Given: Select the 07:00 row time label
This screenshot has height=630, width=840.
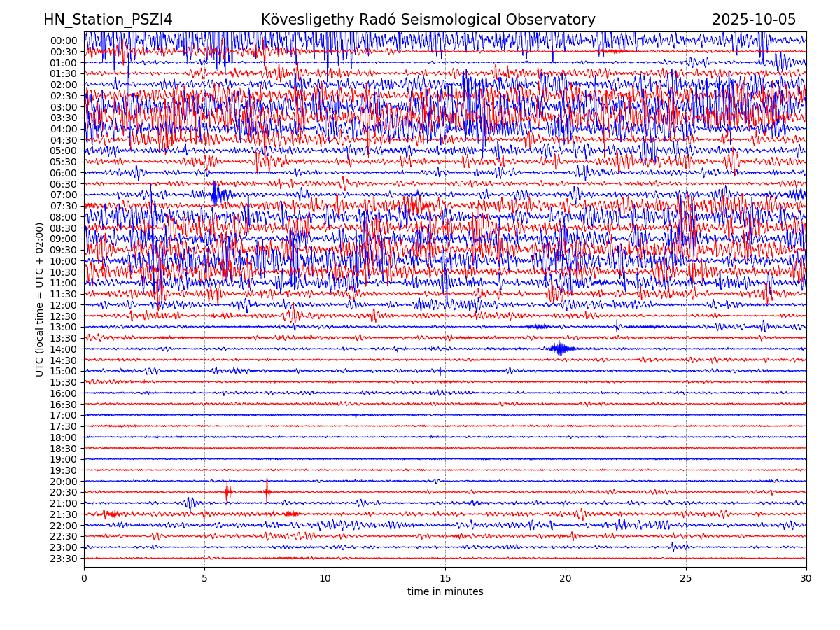Looking at the screenshot, I should coord(63,195).
